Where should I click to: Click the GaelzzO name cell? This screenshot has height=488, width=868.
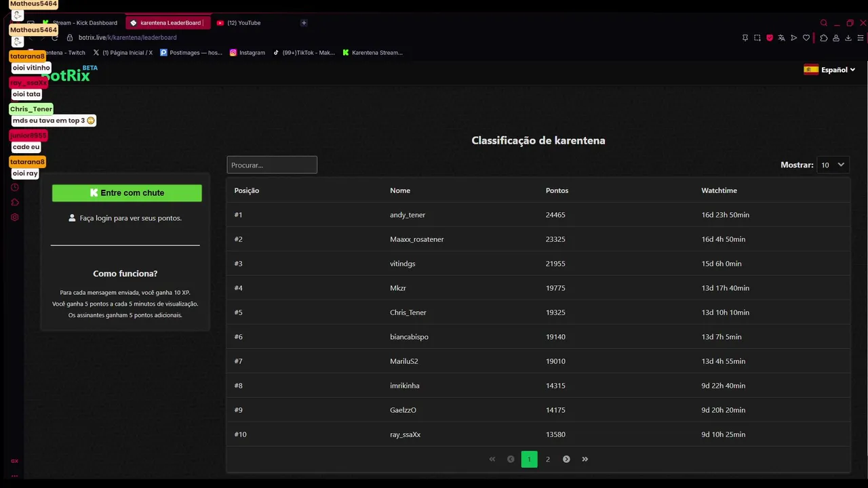pyautogui.click(x=403, y=410)
